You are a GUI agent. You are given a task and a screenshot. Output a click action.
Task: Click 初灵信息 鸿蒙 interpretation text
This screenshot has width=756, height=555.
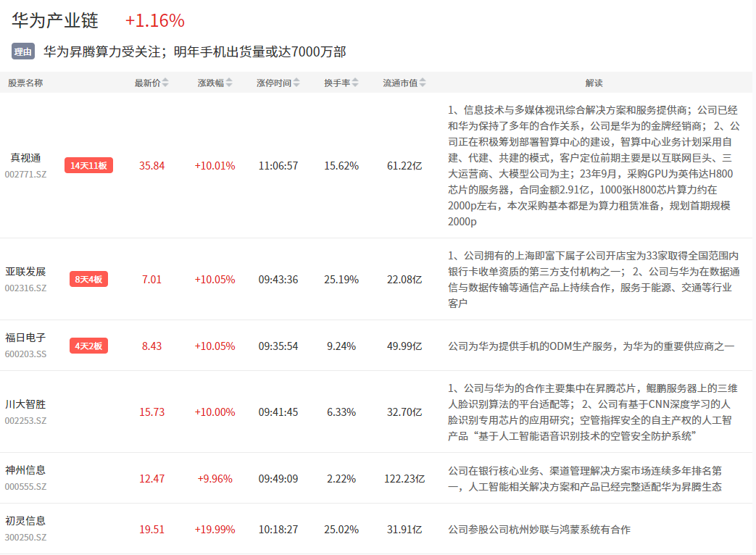539,529
